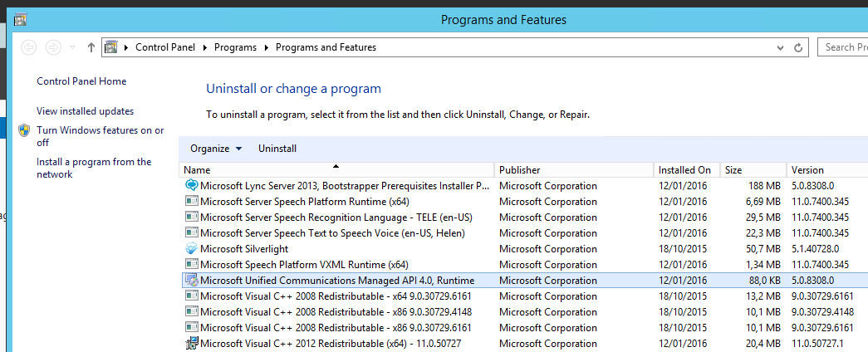Click the Control Panel icon in address bar
868x352 pixels.
110,47
